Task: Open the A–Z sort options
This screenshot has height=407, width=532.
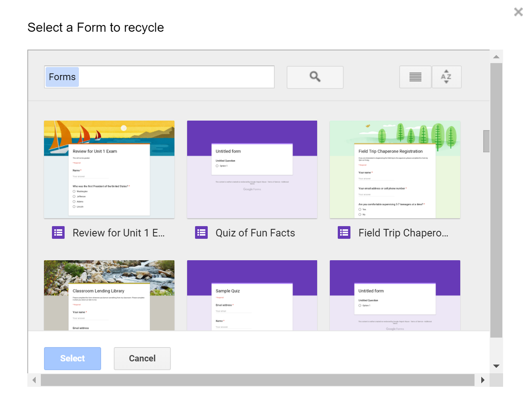Action: click(446, 77)
